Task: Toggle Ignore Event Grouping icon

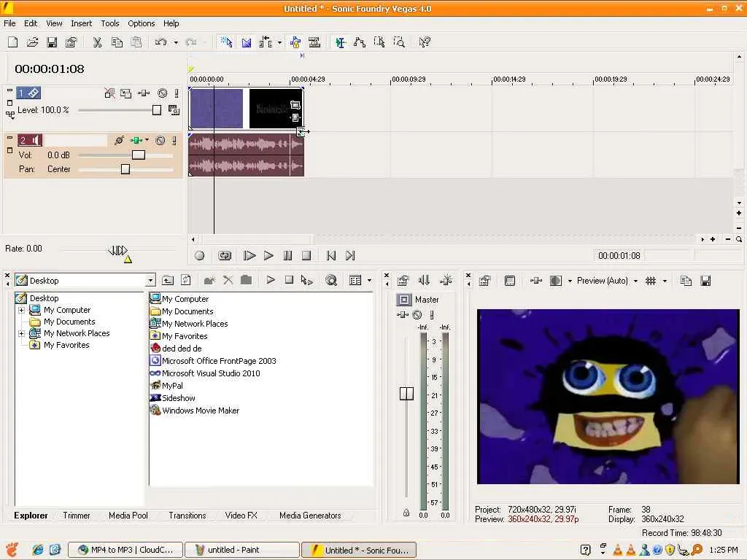Action: click(x=314, y=42)
